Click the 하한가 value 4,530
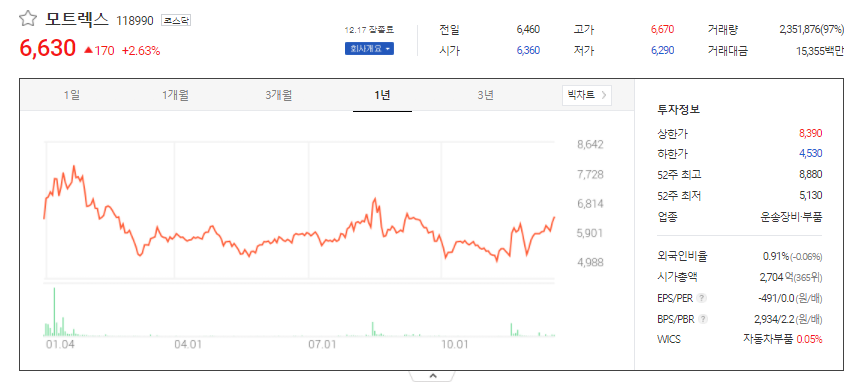858x388 pixels. tap(810, 154)
